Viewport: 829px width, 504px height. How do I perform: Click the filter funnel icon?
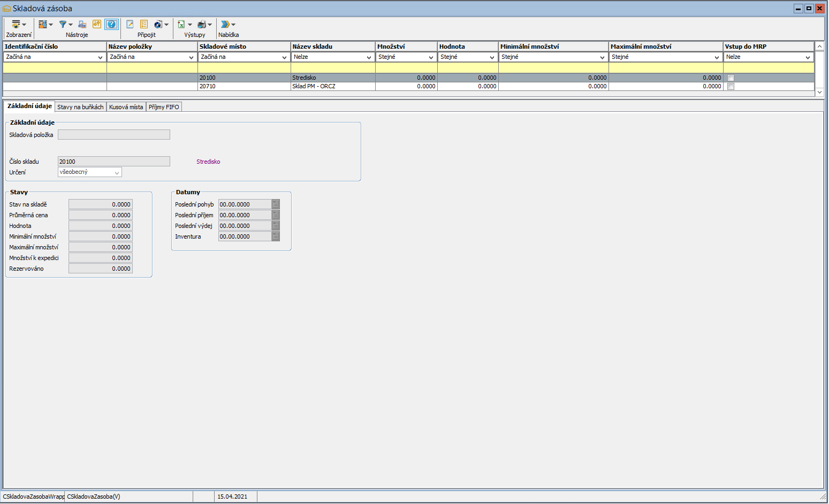[63, 25]
